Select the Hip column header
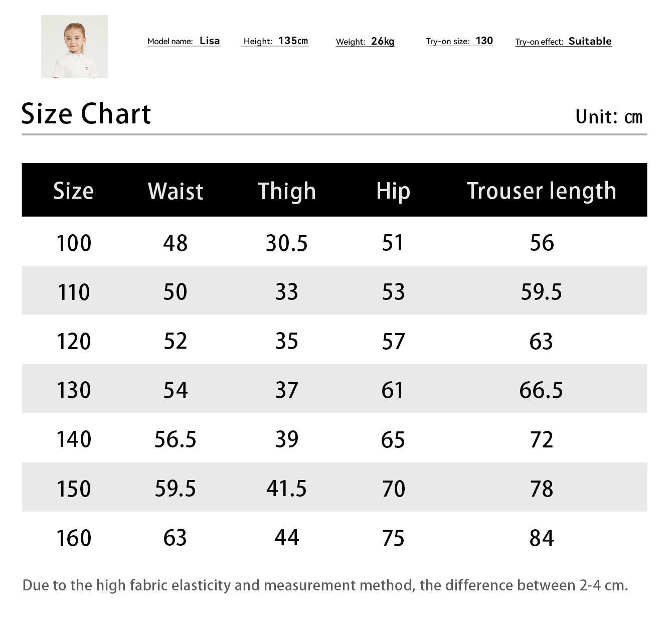Image resolution: width=672 pixels, height=621 pixels. [x=393, y=191]
